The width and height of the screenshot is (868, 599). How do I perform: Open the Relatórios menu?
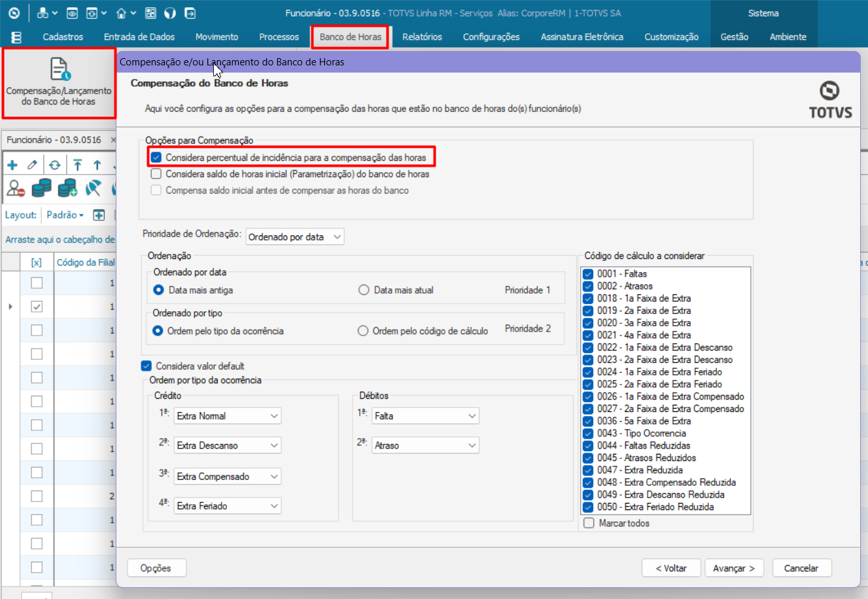tap(423, 37)
